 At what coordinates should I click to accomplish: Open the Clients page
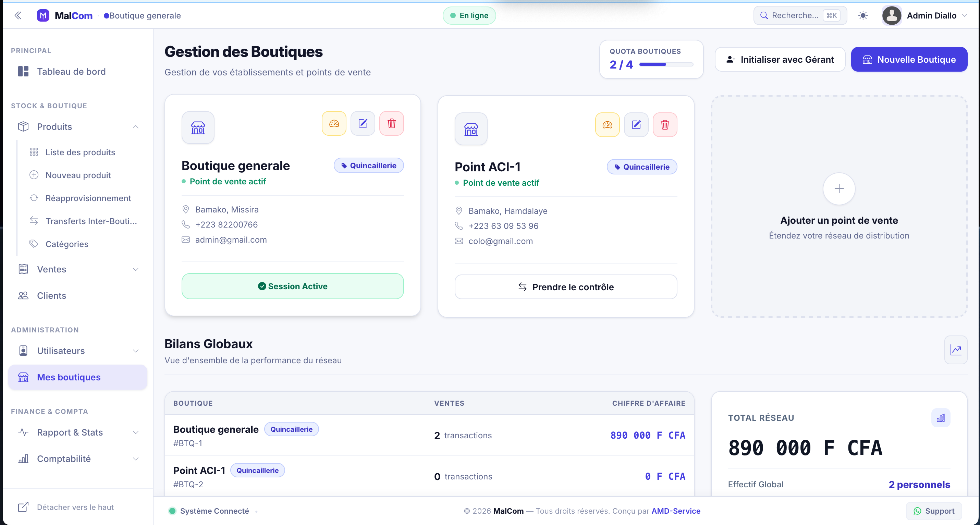click(78, 296)
